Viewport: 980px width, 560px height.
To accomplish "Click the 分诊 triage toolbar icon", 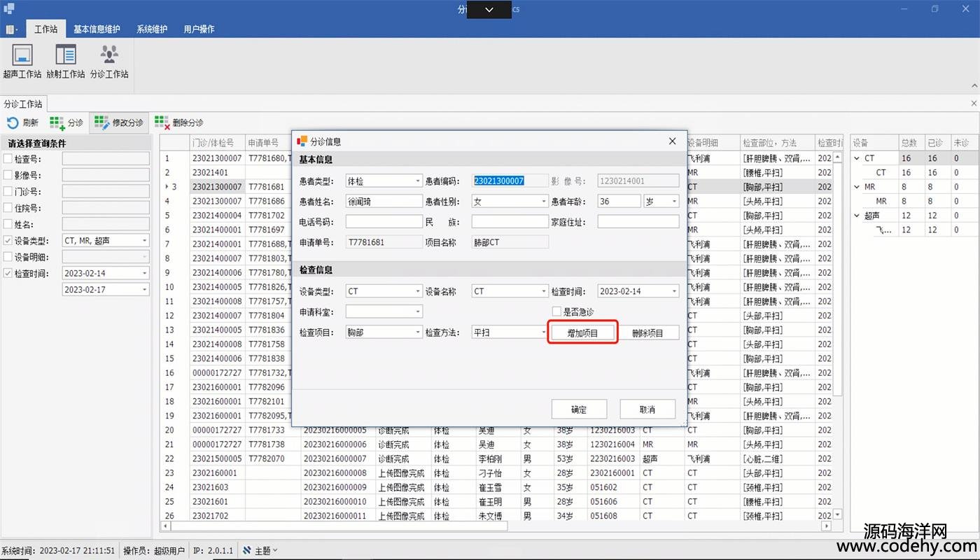I will tap(57, 122).
